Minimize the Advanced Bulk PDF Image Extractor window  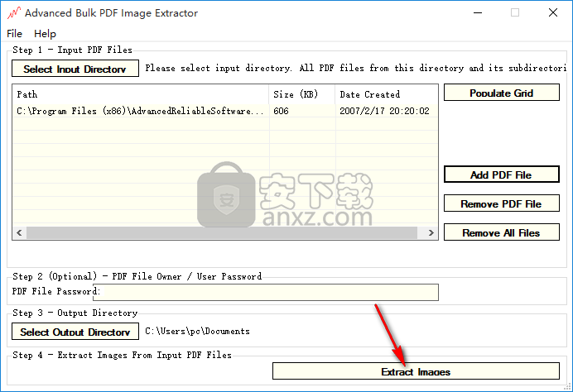click(x=478, y=12)
